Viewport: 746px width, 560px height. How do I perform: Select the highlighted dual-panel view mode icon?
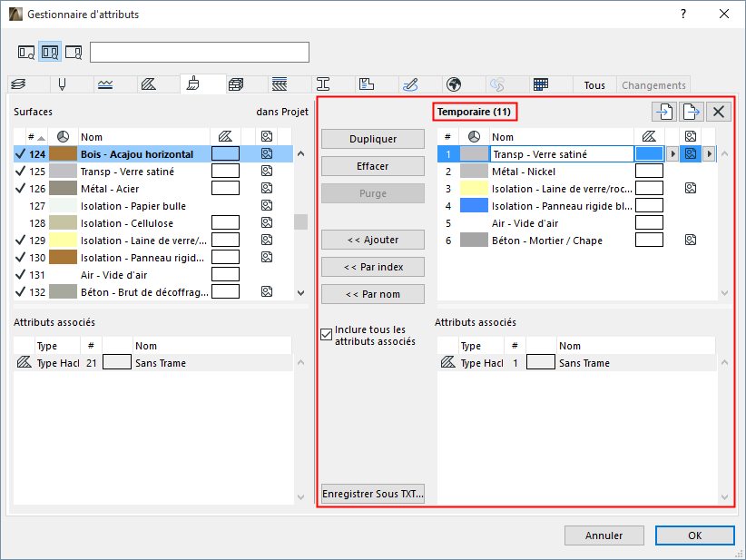(50, 52)
